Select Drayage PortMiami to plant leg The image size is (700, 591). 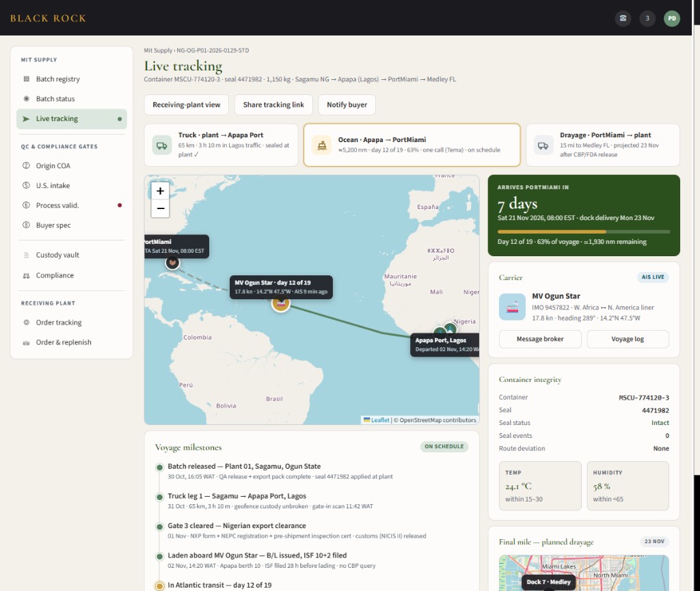click(603, 145)
